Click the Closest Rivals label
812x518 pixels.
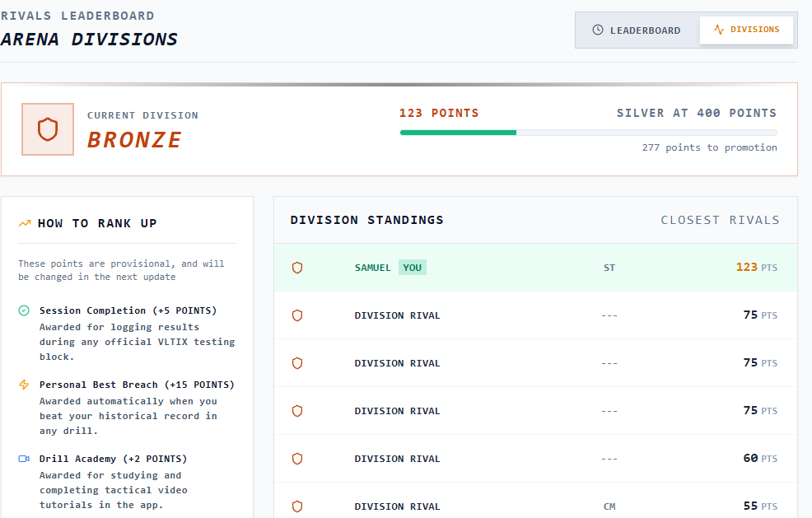[720, 220]
